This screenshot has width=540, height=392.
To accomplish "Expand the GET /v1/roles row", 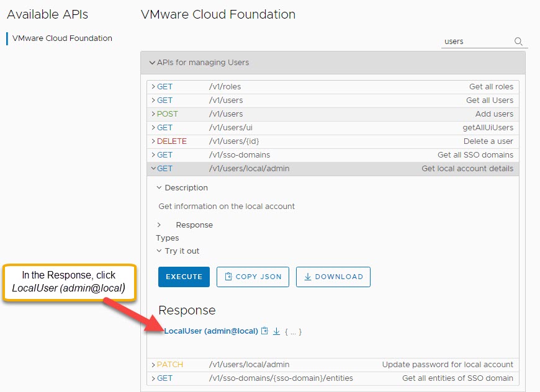I will 153,87.
